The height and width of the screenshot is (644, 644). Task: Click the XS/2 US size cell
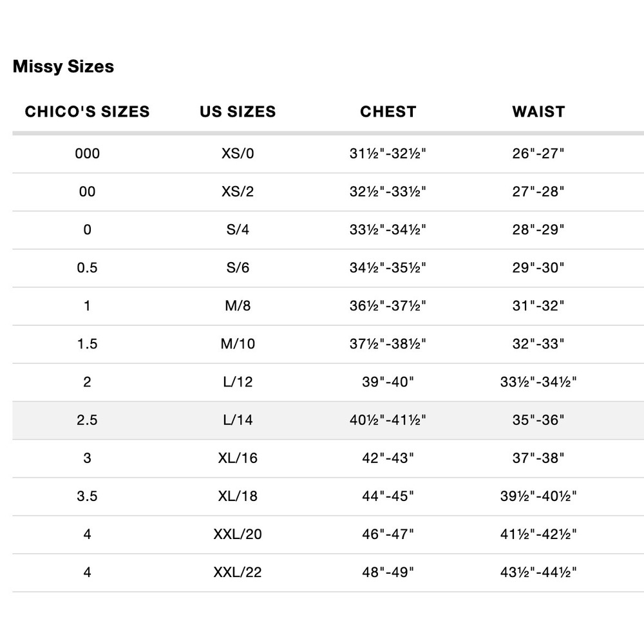[x=238, y=191]
